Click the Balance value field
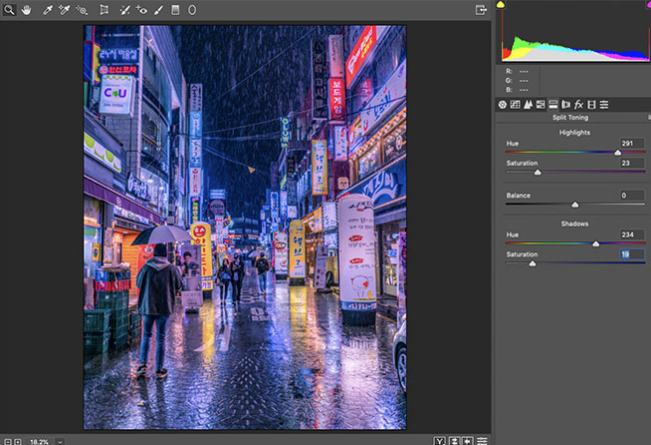The width and height of the screenshot is (651, 445). pyautogui.click(x=631, y=196)
